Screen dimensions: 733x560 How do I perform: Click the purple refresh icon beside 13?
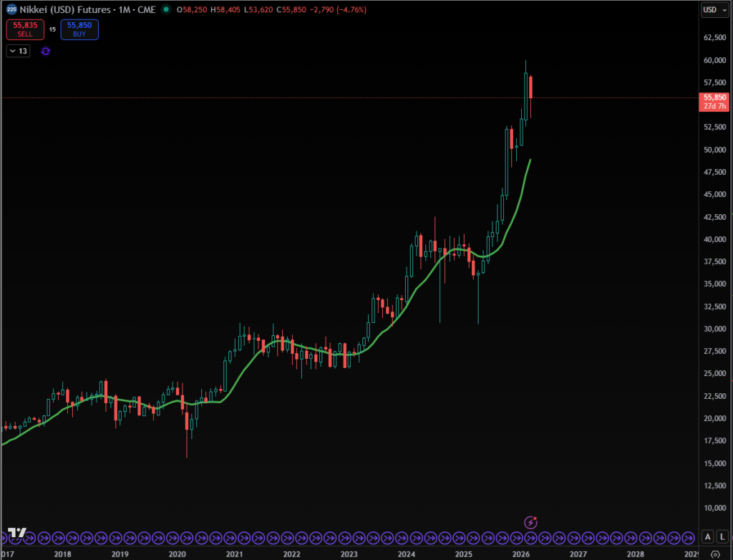point(46,51)
